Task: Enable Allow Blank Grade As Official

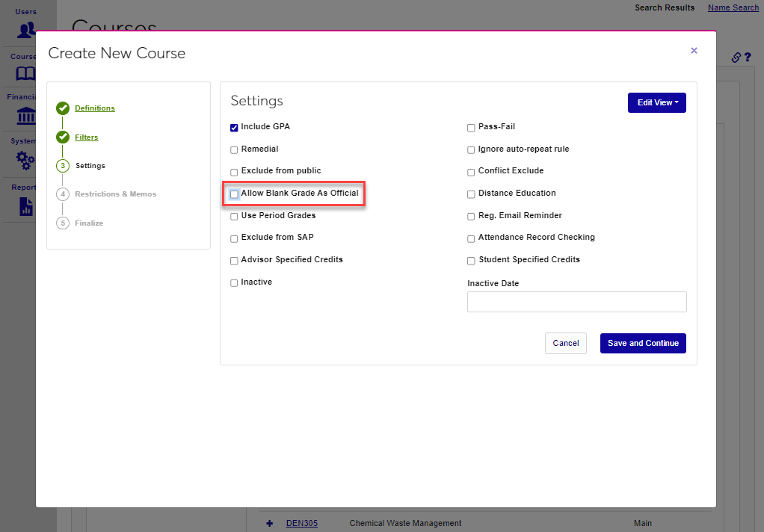Action: [234, 194]
